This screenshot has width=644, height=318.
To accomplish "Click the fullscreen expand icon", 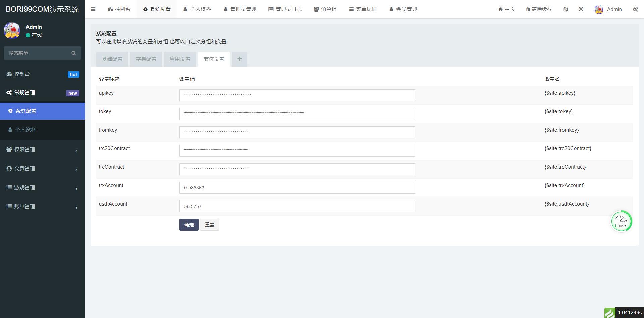I will pos(581,9).
